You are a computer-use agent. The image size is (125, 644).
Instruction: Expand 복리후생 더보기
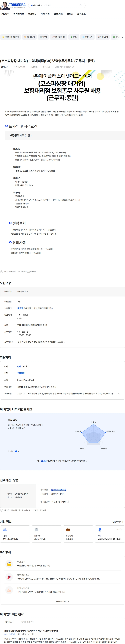[x=62, y=602]
